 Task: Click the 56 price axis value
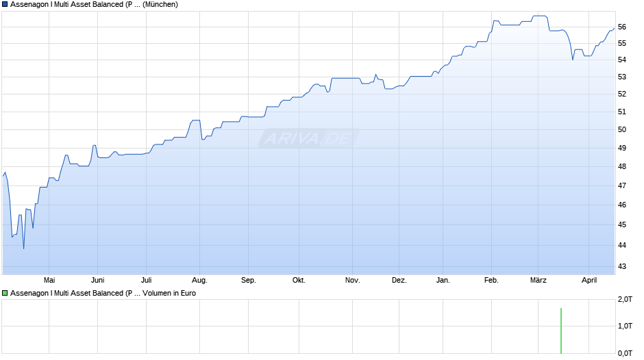pyautogui.click(x=622, y=27)
